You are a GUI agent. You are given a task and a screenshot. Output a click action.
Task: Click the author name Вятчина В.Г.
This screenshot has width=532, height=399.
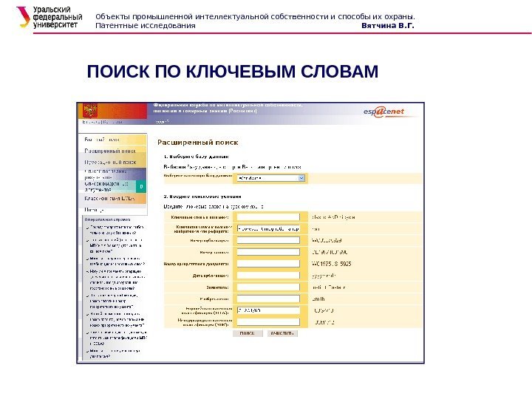[388, 25]
